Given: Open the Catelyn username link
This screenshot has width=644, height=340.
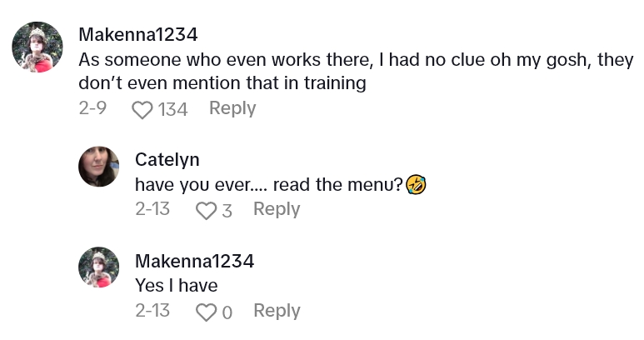Looking at the screenshot, I should pyautogui.click(x=167, y=159).
